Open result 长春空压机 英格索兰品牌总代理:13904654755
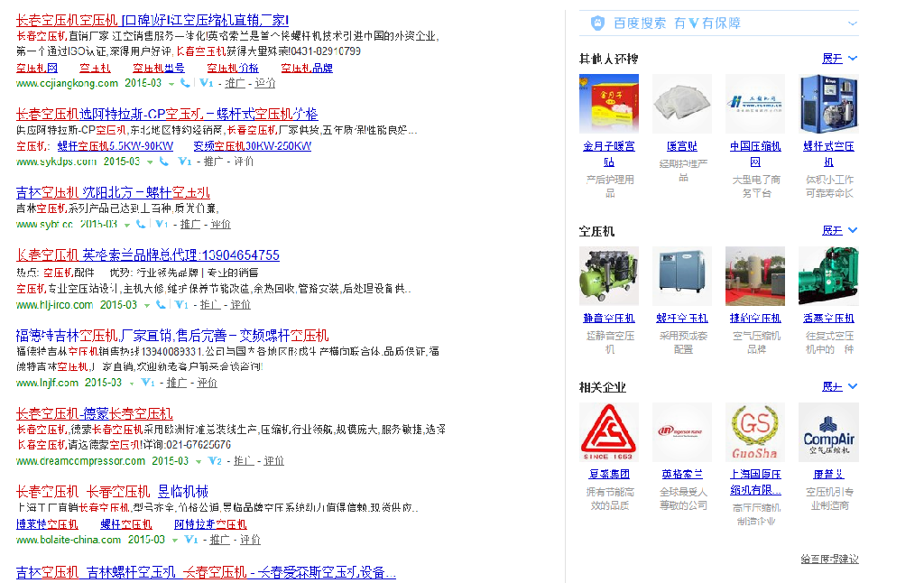The width and height of the screenshot is (924, 583). (147, 254)
